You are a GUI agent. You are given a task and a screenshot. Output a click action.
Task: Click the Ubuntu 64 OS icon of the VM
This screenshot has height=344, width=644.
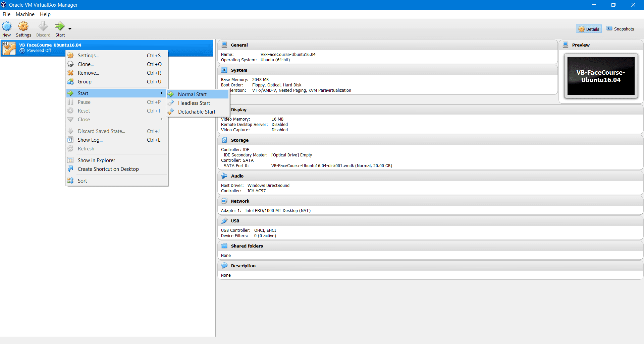tap(9, 48)
